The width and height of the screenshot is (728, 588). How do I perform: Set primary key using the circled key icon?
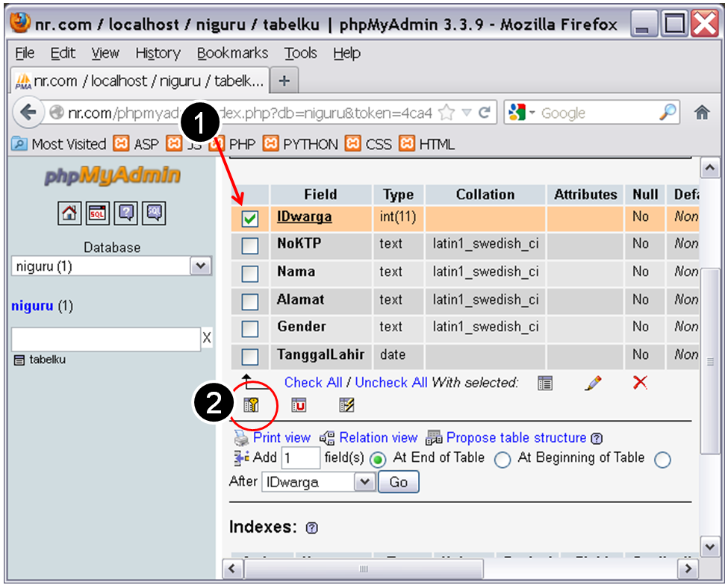(250, 404)
